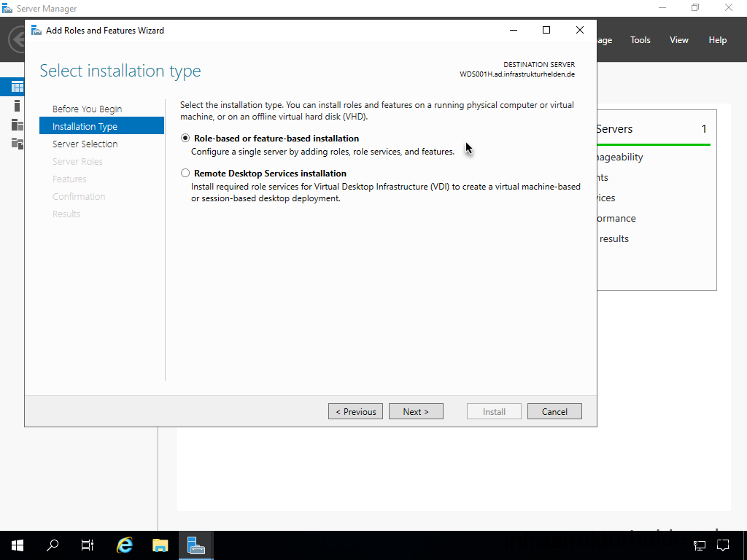Open the Installation Type step
Viewport: 747px width, 560px height.
101,126
